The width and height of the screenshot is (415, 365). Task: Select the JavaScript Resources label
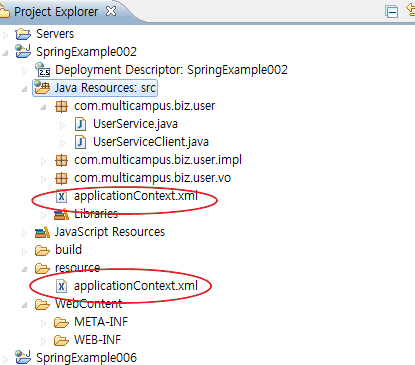(x=110, y=232)
